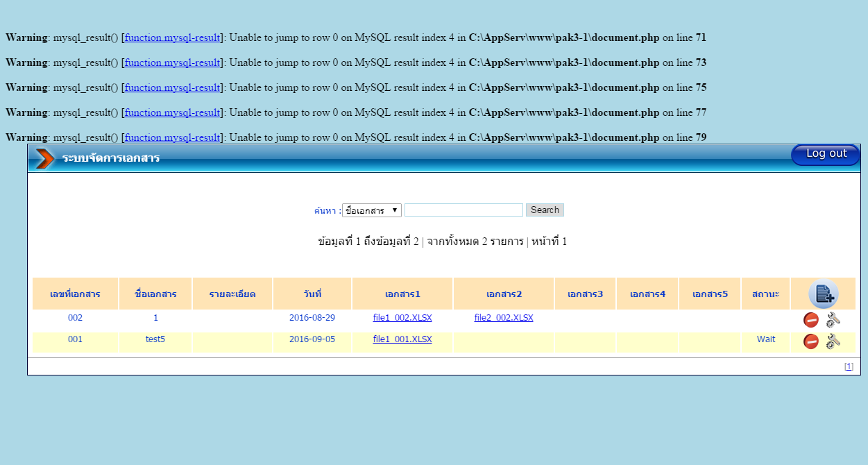Delete document 001 with red icon

811,341
